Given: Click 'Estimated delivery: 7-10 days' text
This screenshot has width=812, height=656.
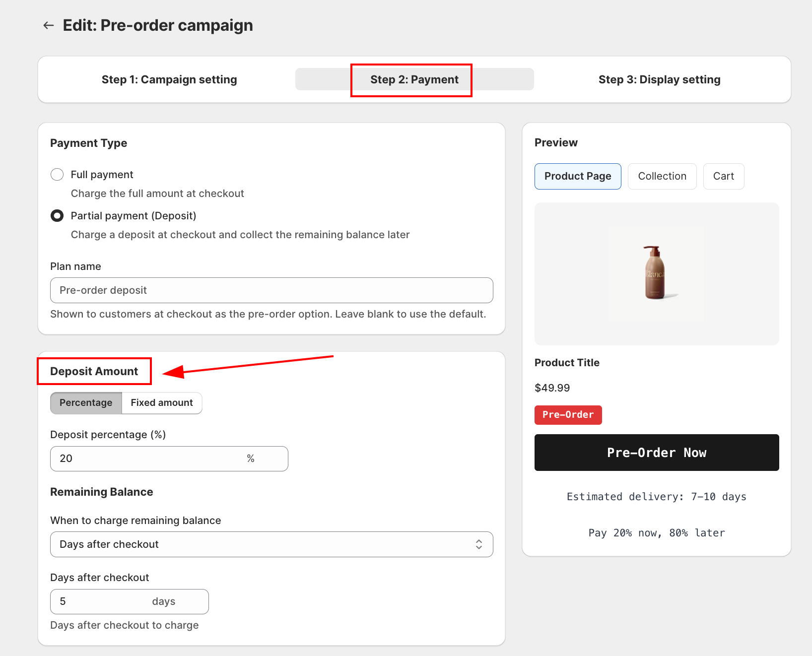Looking at the screenshot, I should tap(657, 497).
